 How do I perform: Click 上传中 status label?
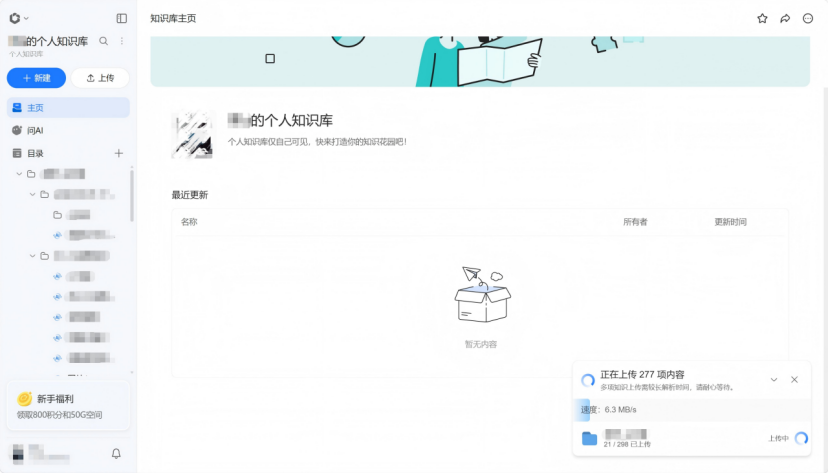tap(778, 438)
